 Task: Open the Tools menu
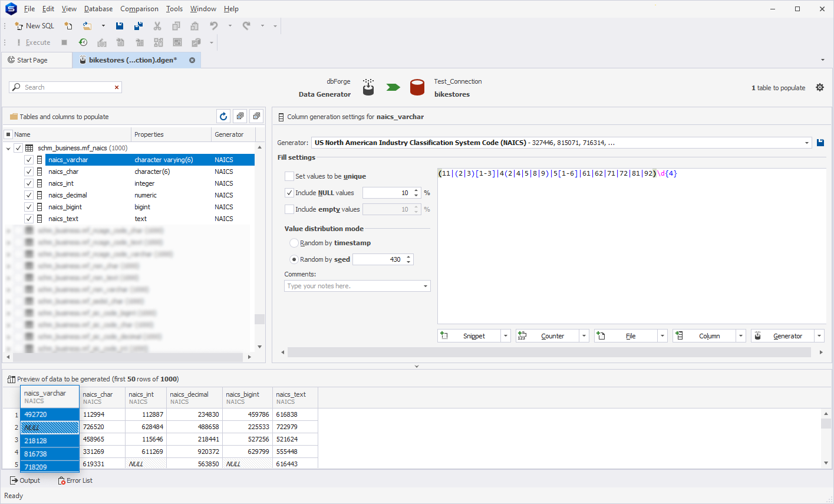(174, 9)
